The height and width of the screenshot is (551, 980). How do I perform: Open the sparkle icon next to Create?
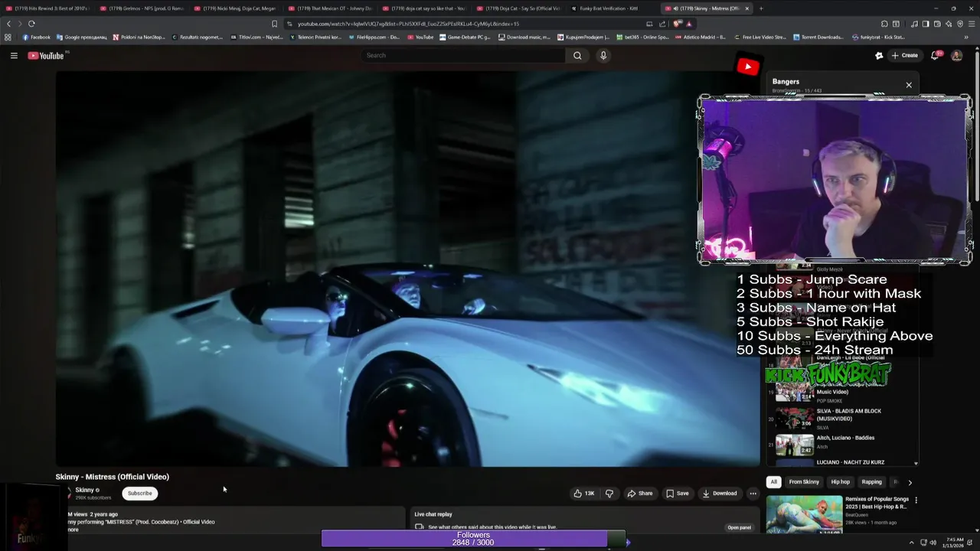[879, 55]
